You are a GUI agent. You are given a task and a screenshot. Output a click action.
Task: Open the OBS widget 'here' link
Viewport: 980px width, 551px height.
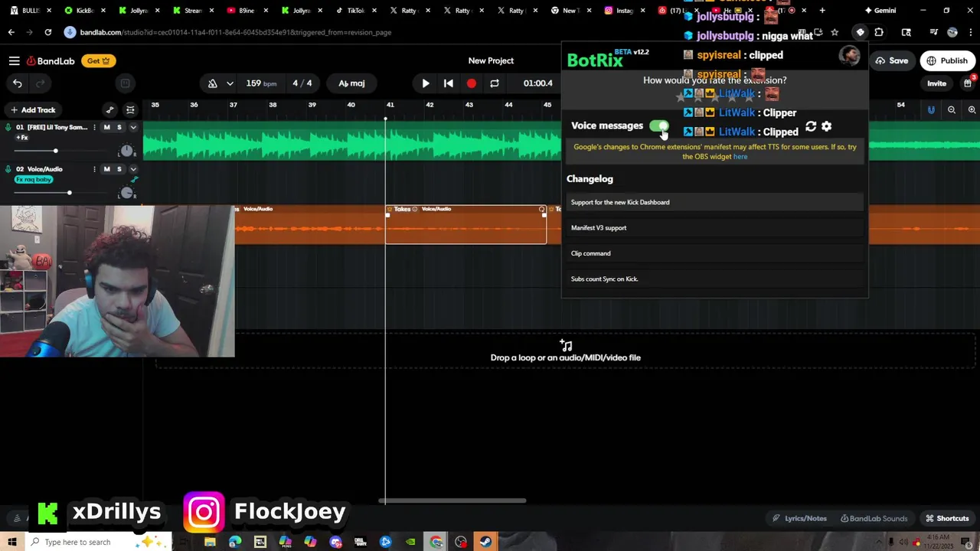(x=740, y=157)
